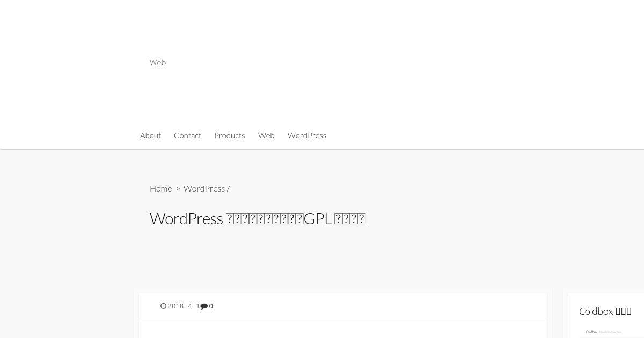Click the comment bubble count link
The width and height of the screenshot is (644, 338).
point(207,306)
